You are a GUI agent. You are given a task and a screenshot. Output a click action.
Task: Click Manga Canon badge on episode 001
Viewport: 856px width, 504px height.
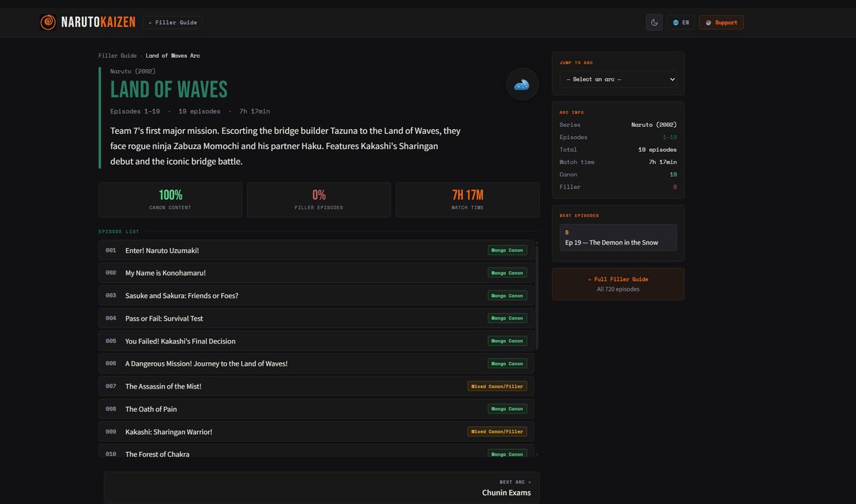coord(507,250)
